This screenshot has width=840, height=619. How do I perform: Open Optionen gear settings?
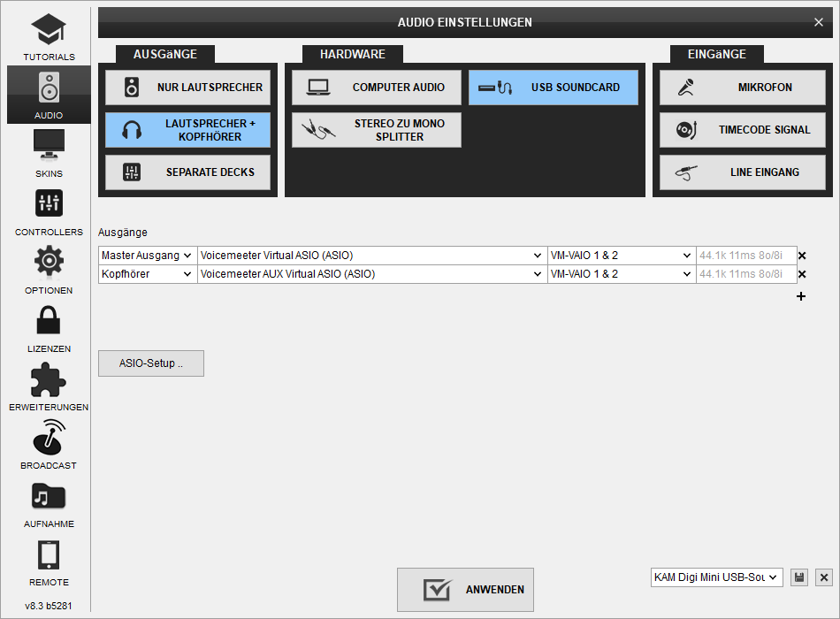tap(49, 269)
